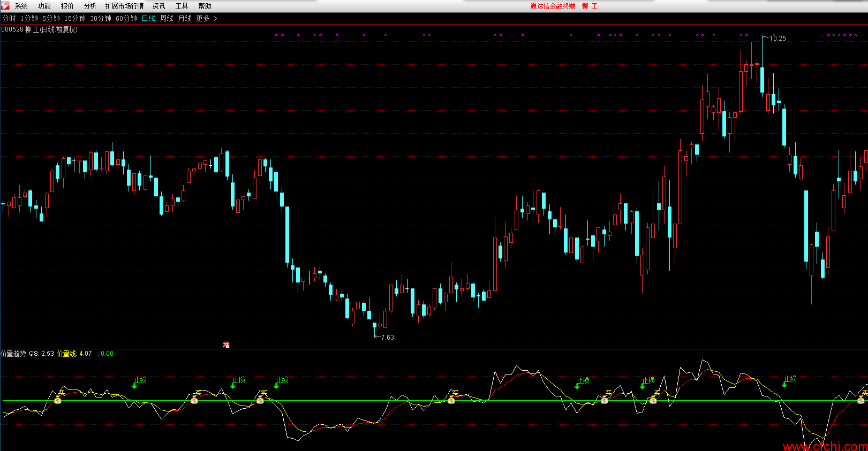Screen dimensions: 868x451
Task: Click the 10.25 high price label
Action: pyautogui.click(x=778, y=39)
